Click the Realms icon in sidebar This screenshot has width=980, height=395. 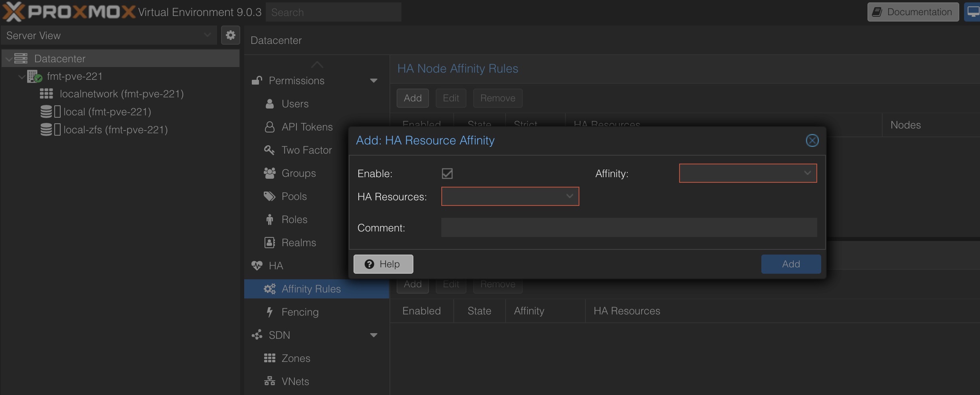click(270, 243)
